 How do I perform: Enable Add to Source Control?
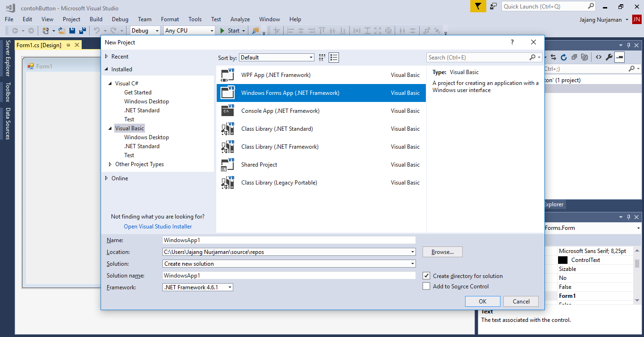pyautogui.click(x=426, y=286)
